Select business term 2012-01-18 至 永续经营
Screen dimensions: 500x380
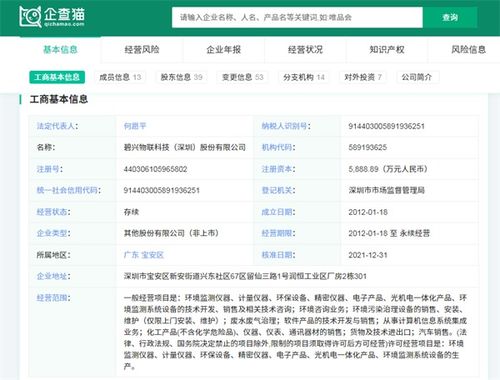tap(389, 233)
